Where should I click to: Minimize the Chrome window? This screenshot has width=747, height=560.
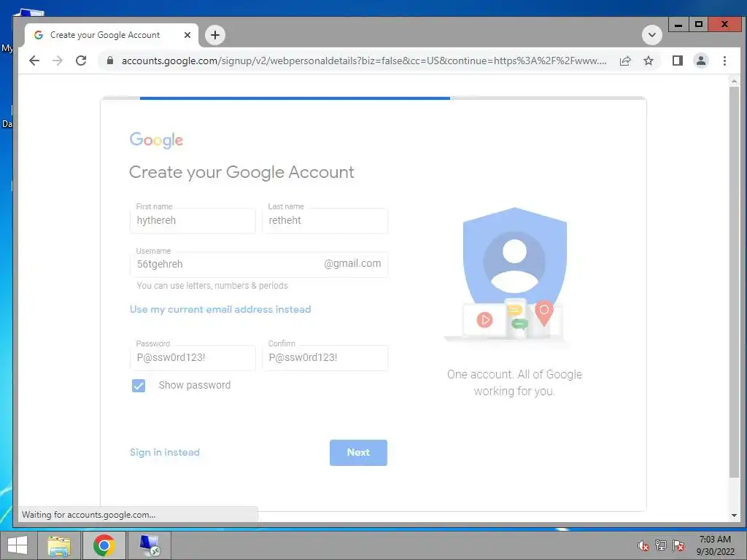coord(678,24)
